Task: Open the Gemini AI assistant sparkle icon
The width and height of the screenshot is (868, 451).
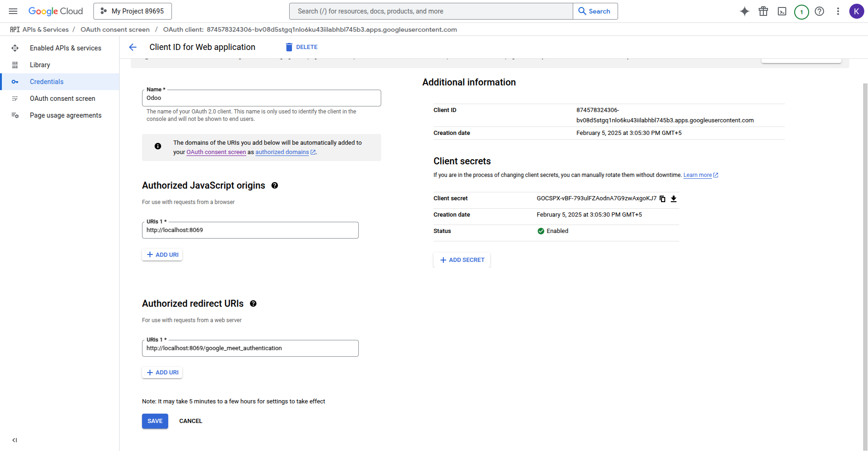Action: (745, 11)
